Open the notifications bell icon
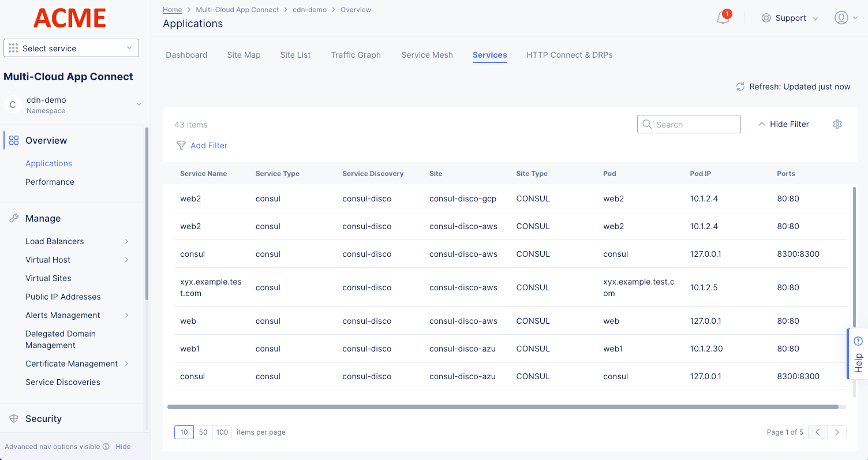This screenshot has width=868, height=460. coord(723,18)
